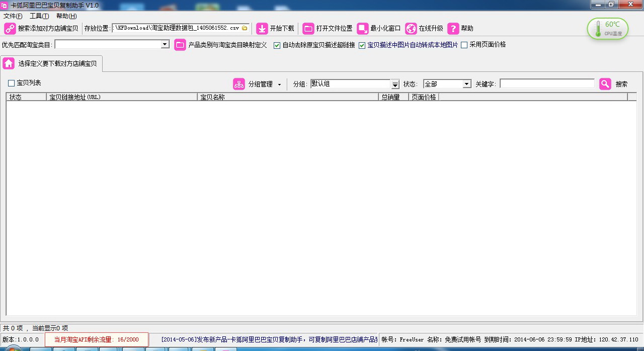The width and height of the screenshot is (644, 351).
Task: Click the search-add shop items link icon
Action: click(x=10, y=28)
